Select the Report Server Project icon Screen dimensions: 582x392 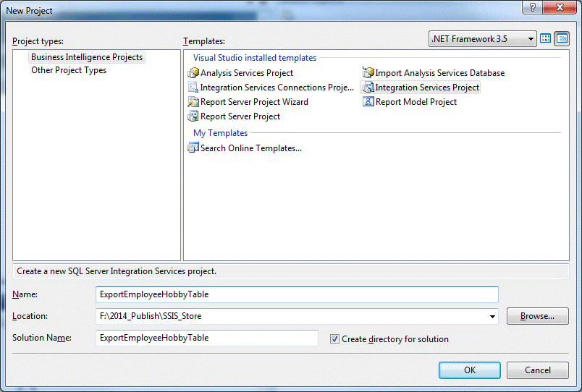coord(193,116)
